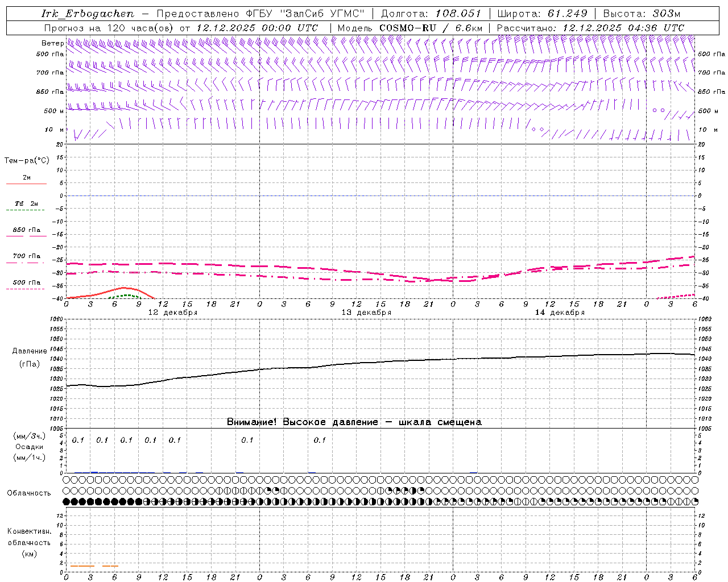This screenshot has height=582, width=728.
Task: Click the Облачность cloud cover label
Action: 29,493
